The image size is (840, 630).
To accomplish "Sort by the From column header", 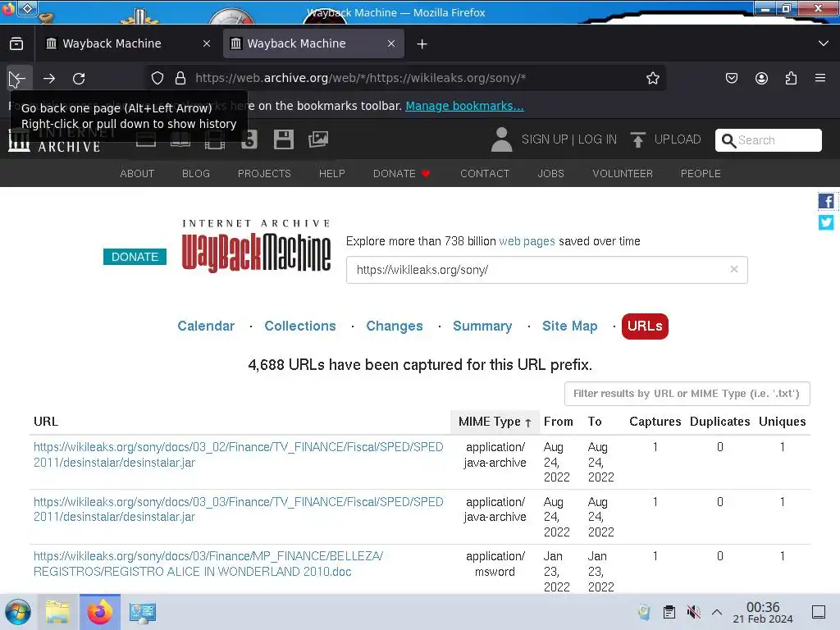I will click(x=558, y=422).
